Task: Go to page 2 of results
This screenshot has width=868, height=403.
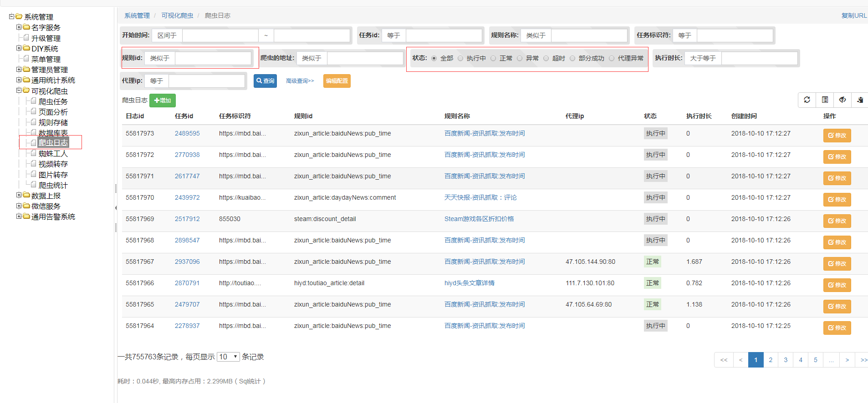Action: tap(771, 360)
